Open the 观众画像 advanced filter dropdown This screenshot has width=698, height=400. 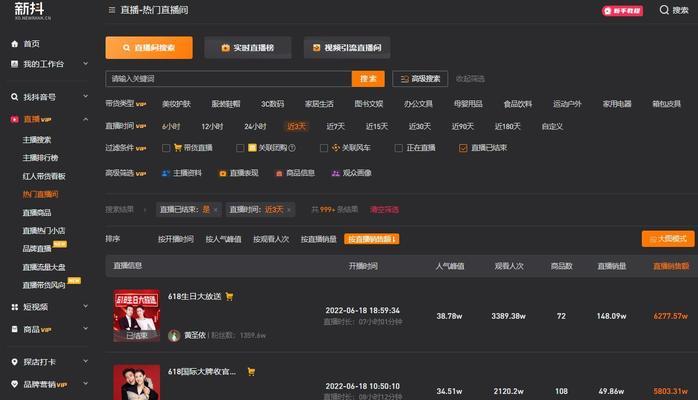click(x=352, y=173)
